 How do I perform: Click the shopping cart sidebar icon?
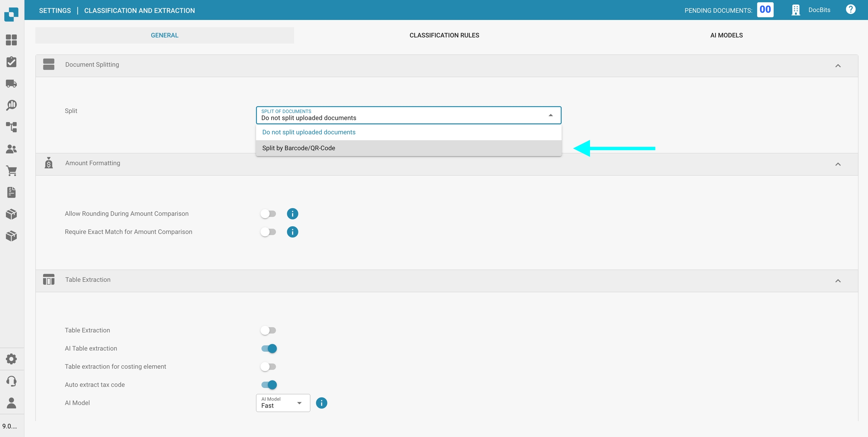pyautogui.click(x=11, y=171)
